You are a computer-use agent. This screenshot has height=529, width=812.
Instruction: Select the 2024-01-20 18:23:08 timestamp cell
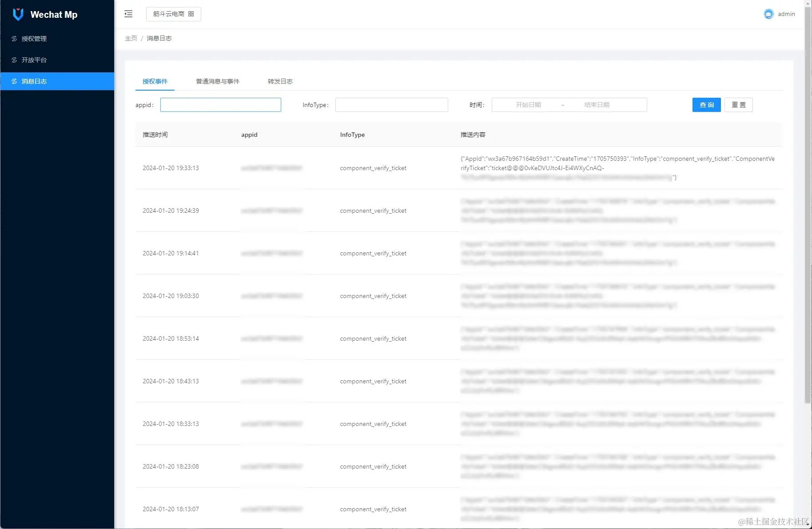[171, 466]
